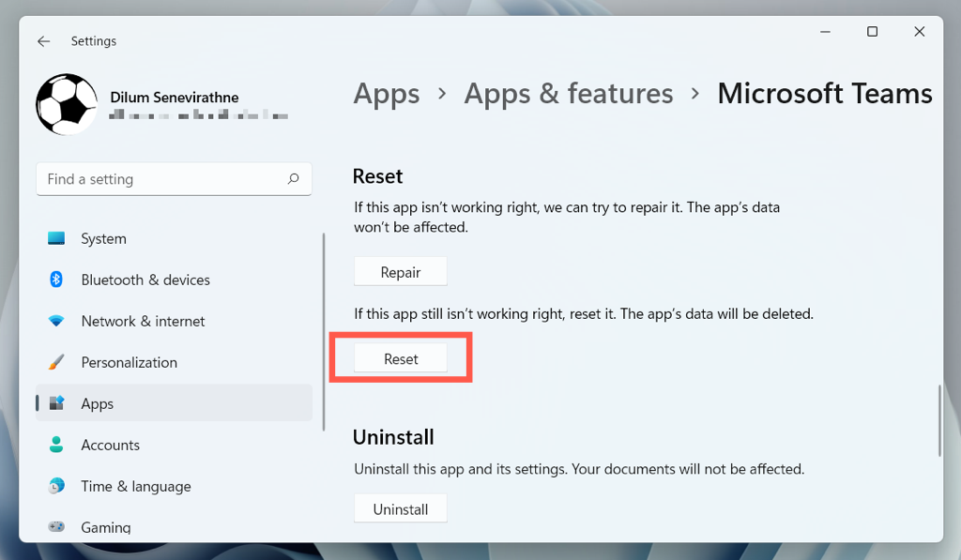This screenshot has height=560, width=961.
Task: Click the Gaming controller icon
Action: 56,527
